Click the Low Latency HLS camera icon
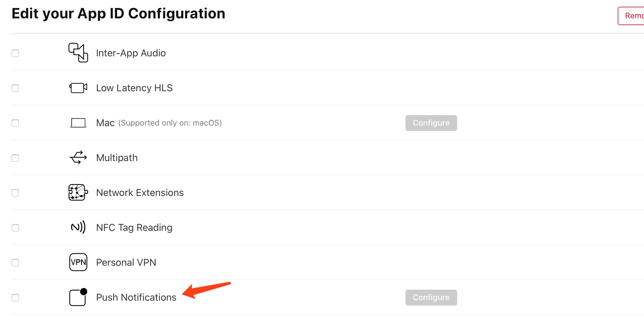 tap(78, 88)
